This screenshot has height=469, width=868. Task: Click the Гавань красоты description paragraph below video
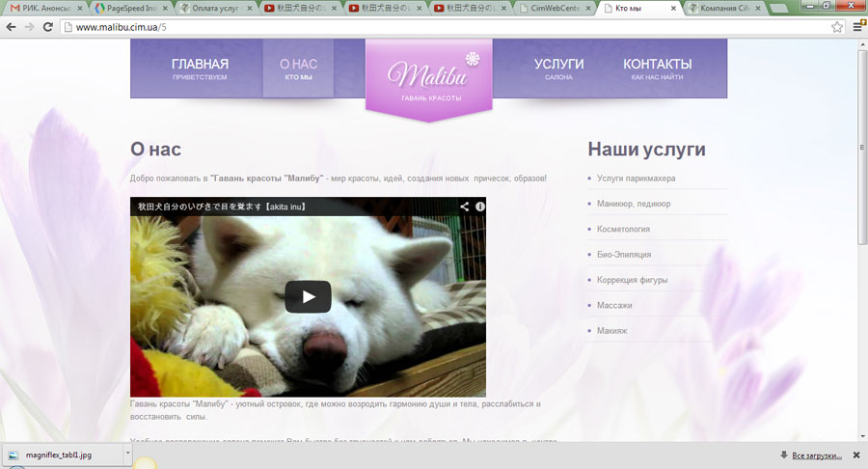click(x=336, y=410)
